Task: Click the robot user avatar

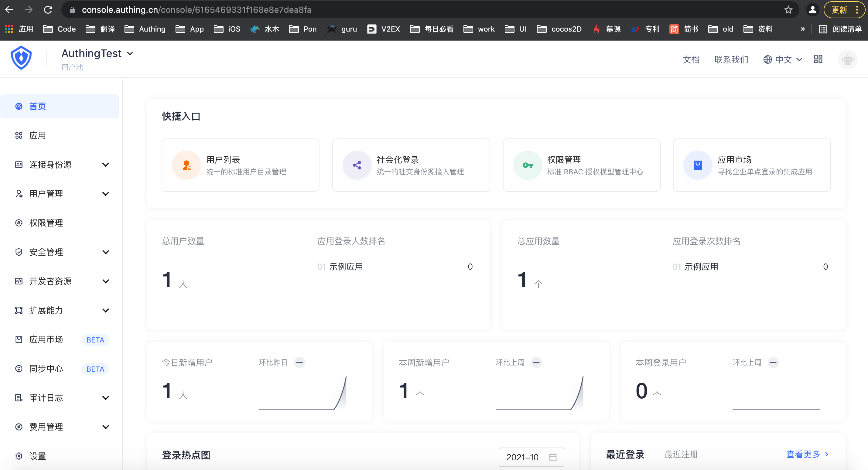Action: point(848,60)
